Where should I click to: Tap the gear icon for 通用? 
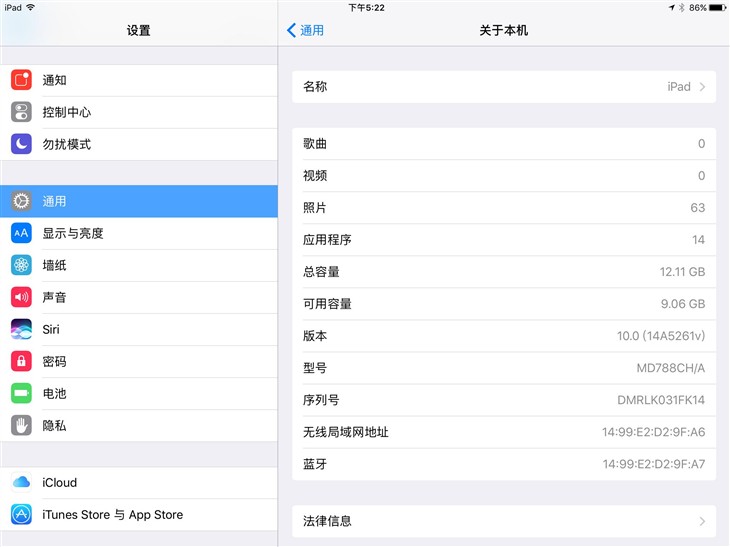click(x=21, y=201)
